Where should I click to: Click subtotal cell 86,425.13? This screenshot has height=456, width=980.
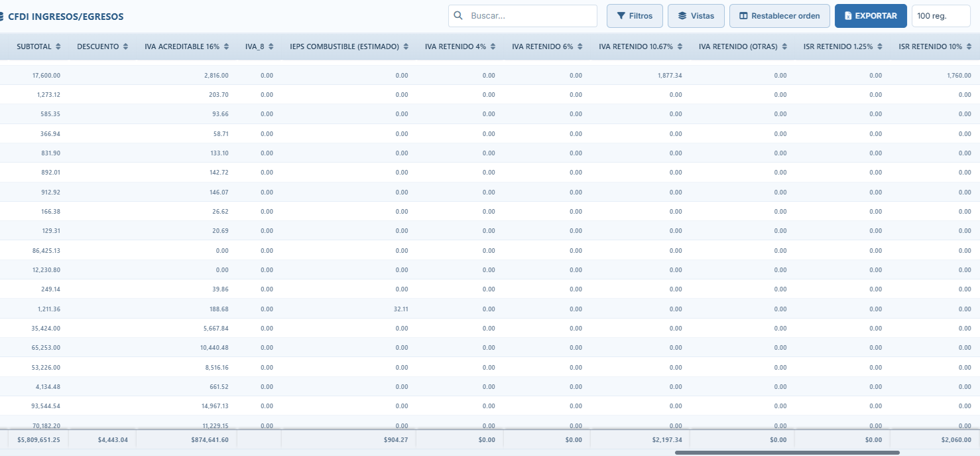(x=46, y=251)
